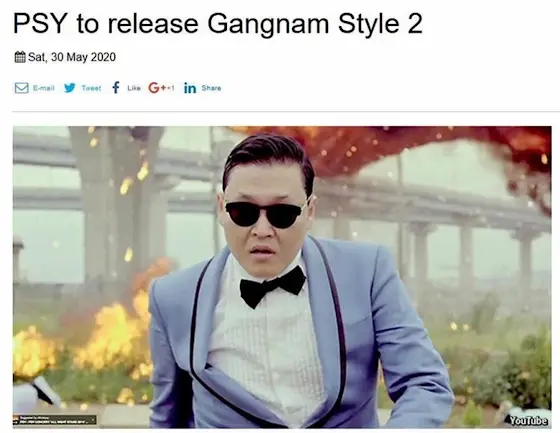The width and height of the screenshot is (560, 433).
Task: Click the calendar icon beside the date
Action: coord(20,57)
